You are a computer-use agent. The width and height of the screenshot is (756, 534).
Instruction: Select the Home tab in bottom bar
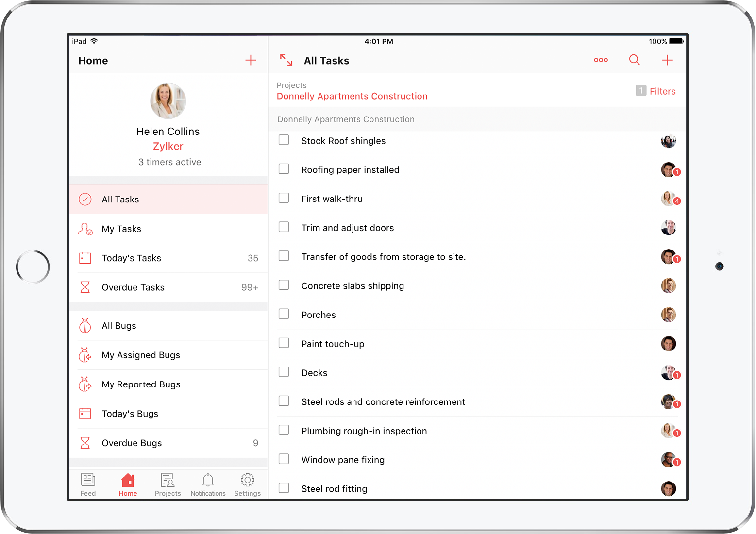click(128, 484)
